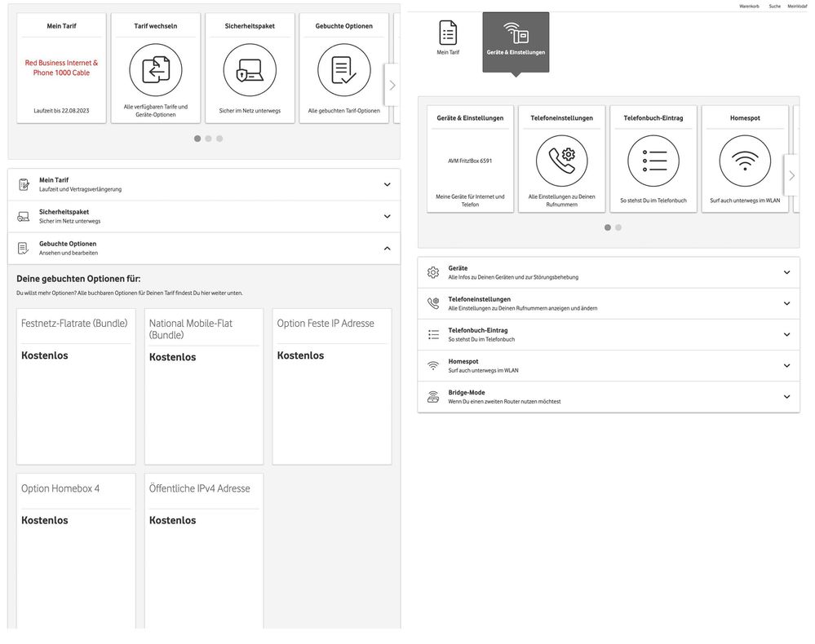Open Suche in top menu

pyautogui.click(x=774, y=7)
